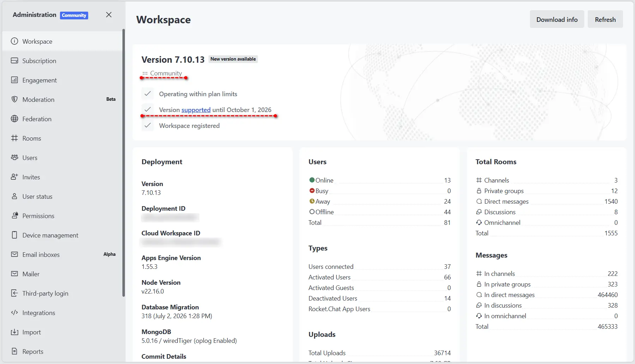The image size is (635, 364).
Task: Click the Integrations code icon
Action: (x=14, y=313)
